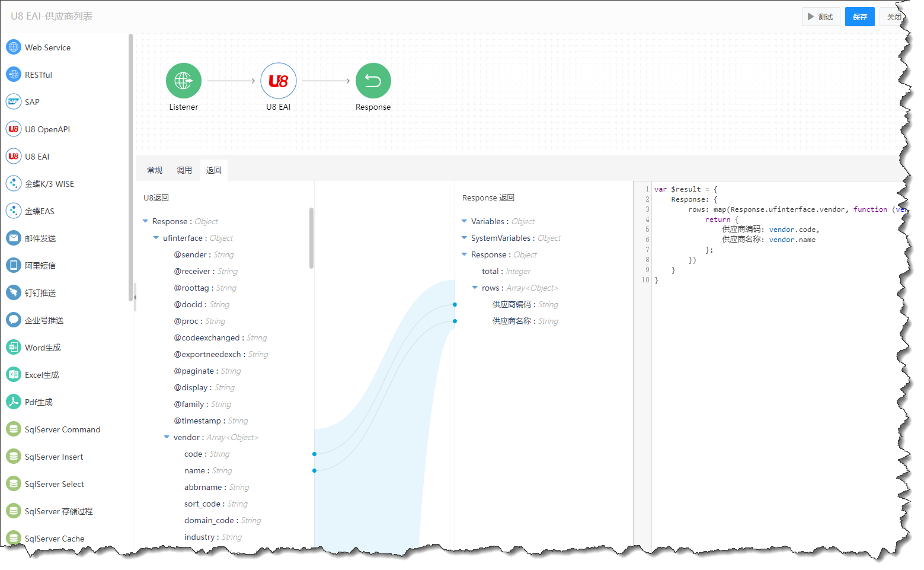Click the U8 EAI node in the flow canvas
The image size is (924, 570).
pyautogui.click(x=279, y=81)
